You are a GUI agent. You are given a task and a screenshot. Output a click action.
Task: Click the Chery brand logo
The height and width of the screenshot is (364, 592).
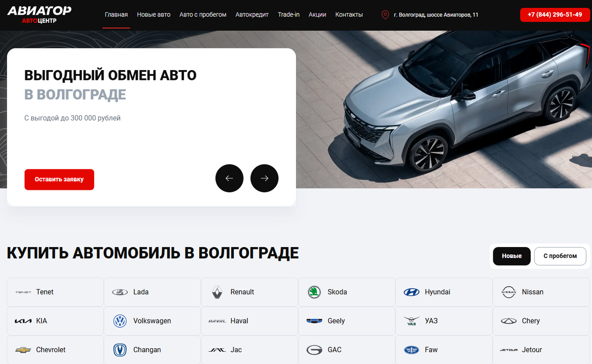(509, 321)
